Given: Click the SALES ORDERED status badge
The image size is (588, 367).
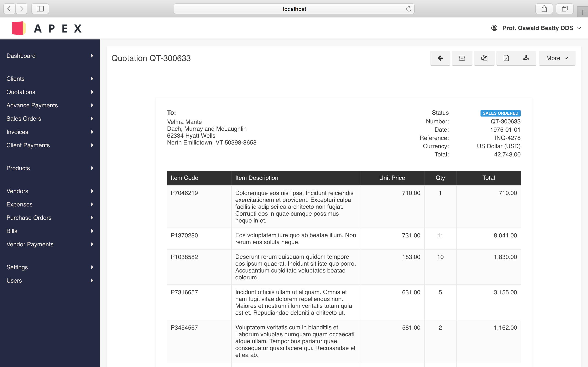Looking at the screenshot, I should [x=500, y=113].
